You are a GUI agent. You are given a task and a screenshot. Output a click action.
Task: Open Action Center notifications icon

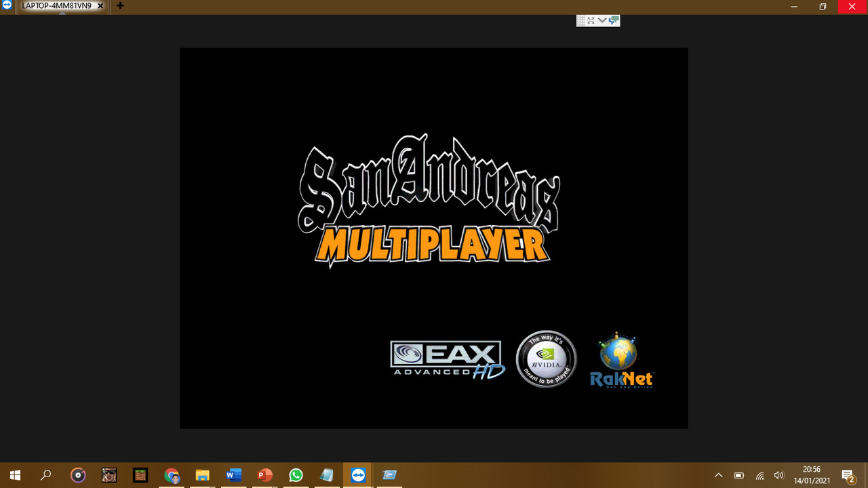click(x=848, y=475)
